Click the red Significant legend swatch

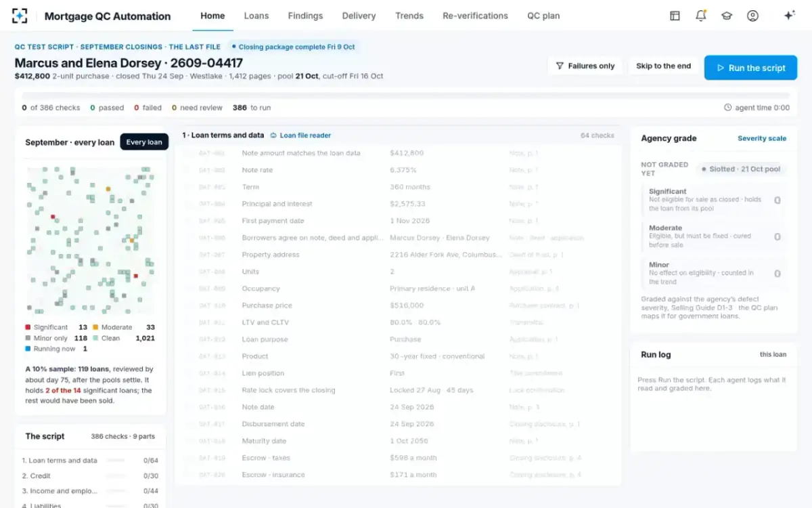pos(28,327)
